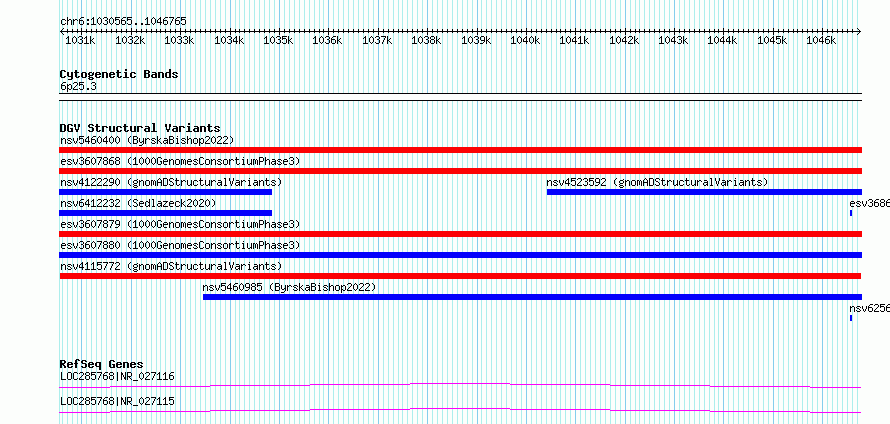Pick the 1045k scale label
The height and width of the screenshot is (424, 890).
[x=772, y=40]
